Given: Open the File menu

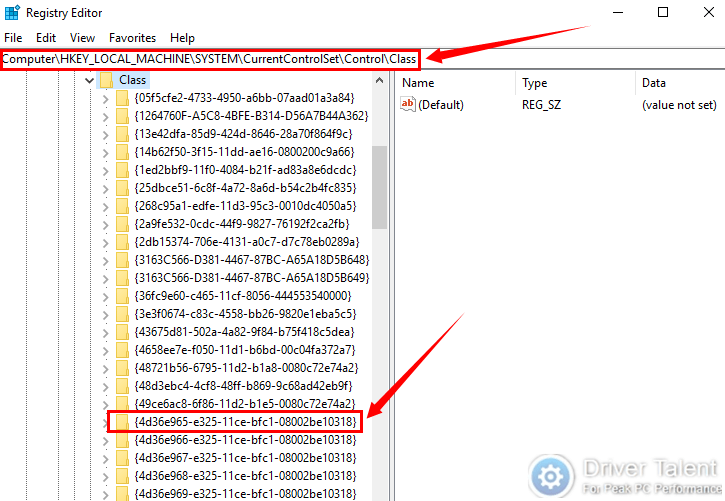Looking at the screenshot, I should (x=13, y=38).
